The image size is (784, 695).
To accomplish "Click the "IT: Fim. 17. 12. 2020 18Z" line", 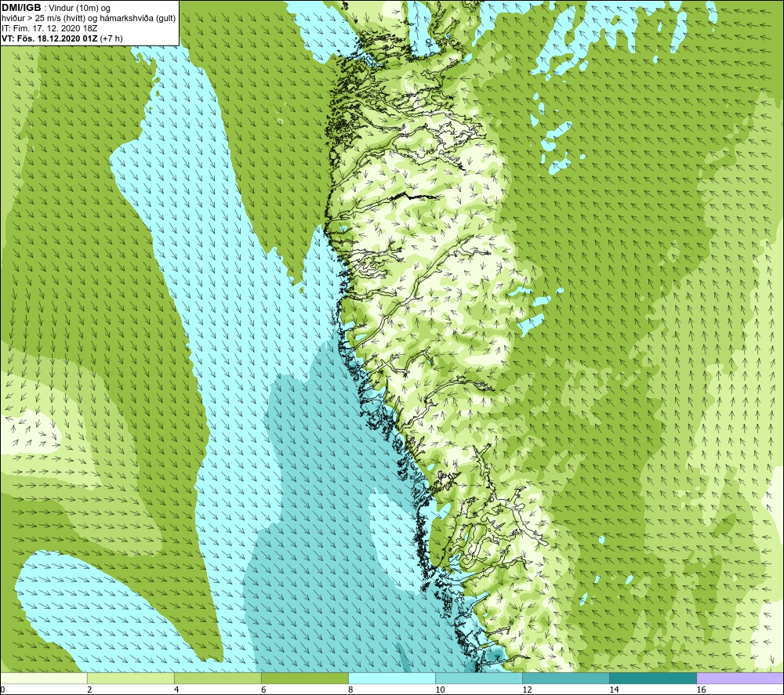I will click(x=49, y=28).
